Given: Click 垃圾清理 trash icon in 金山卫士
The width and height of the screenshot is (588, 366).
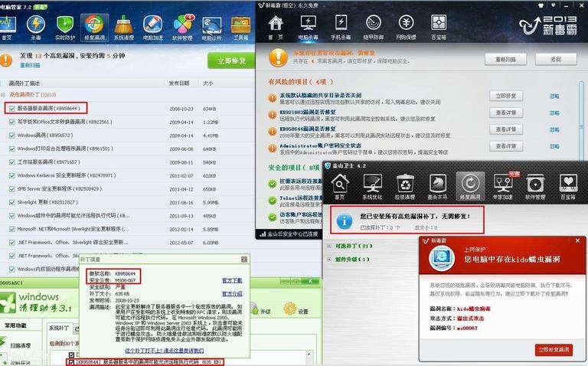Looking at the screenshot, I should 405,188.
